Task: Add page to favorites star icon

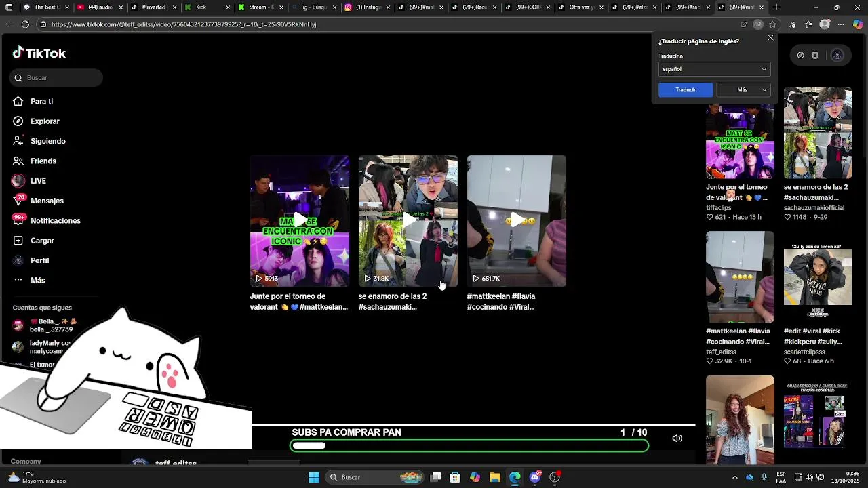Action: point(772,24)
